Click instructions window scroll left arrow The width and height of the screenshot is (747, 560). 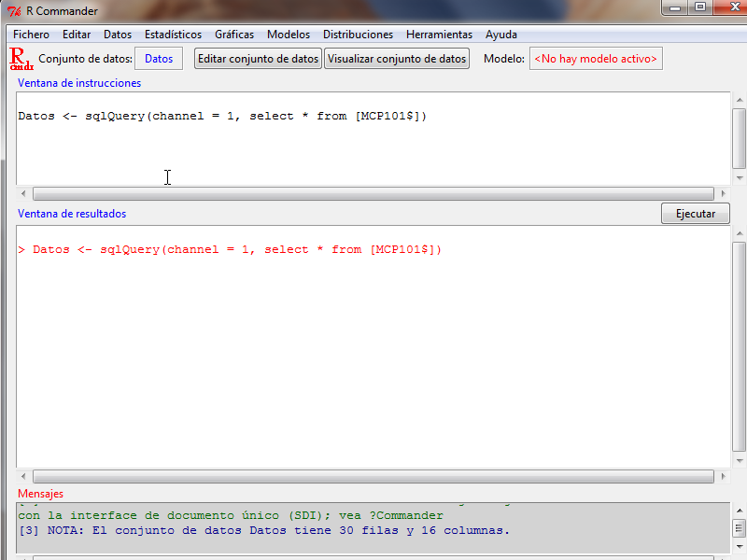(23, 193)
